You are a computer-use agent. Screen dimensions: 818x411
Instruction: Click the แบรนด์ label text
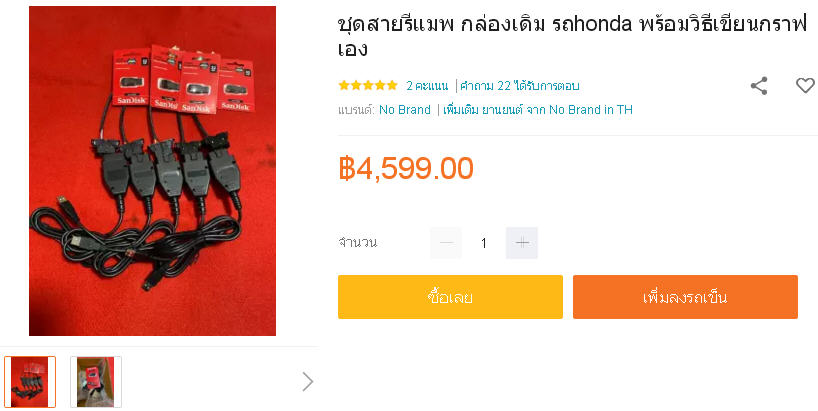[x=356, y=110]
